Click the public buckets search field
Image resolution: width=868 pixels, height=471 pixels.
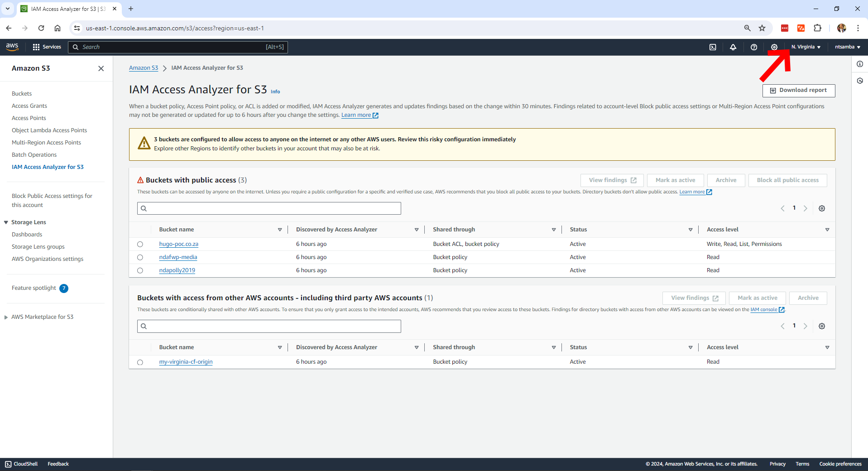(272, 208)
